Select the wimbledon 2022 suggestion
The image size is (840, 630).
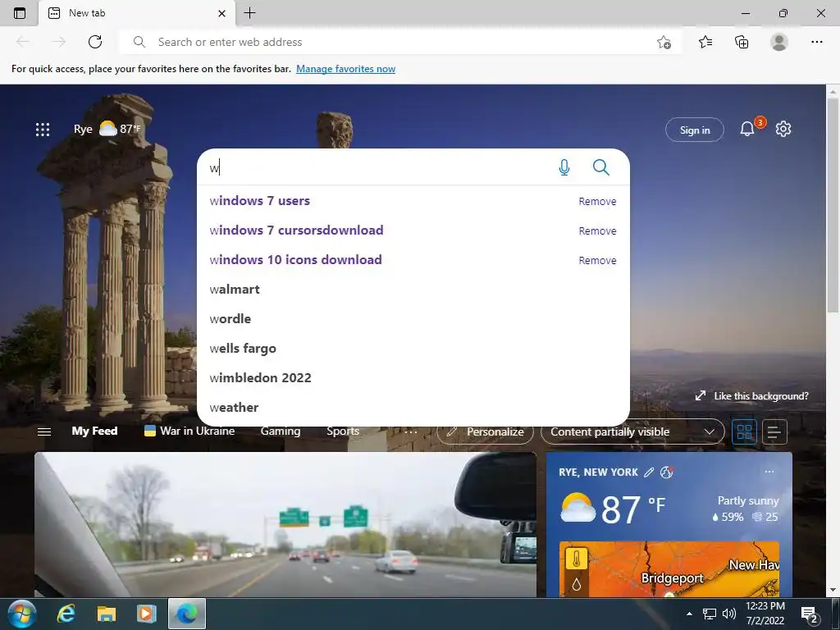point(413,377)
